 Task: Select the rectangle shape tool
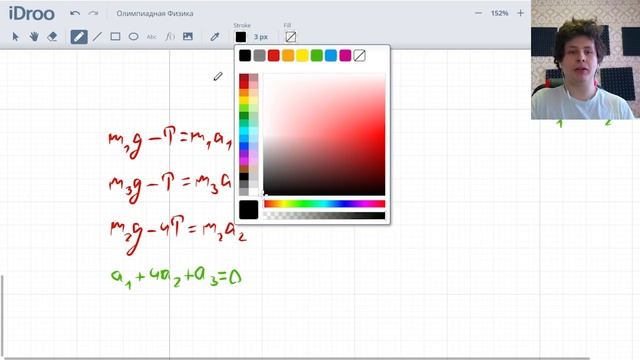115,37
